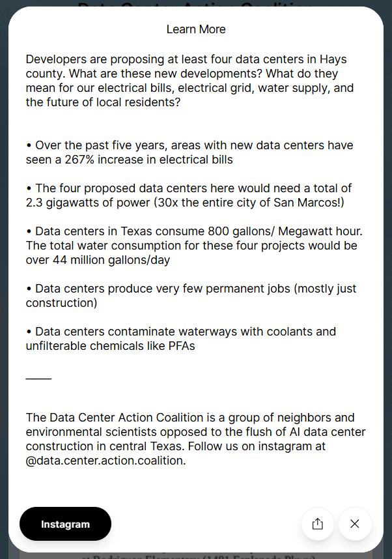Click the Learn More heading
The image size is (392, 559).
196,29
